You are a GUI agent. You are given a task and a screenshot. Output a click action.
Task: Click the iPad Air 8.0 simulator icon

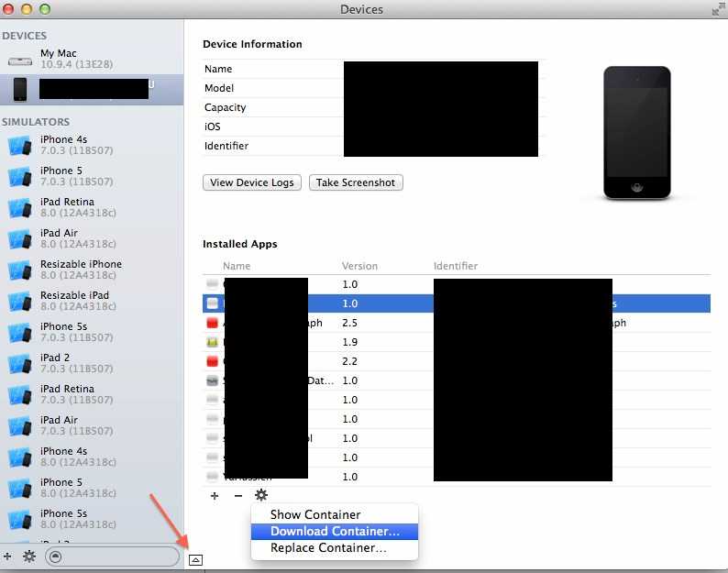[x=20, y=238]
